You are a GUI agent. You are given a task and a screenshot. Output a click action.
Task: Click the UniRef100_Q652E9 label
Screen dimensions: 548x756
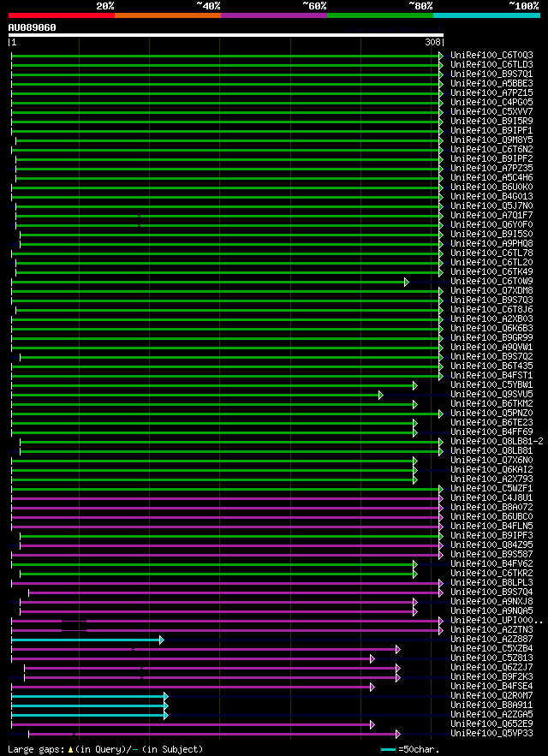pyautogui.click(x=492, y=724)
